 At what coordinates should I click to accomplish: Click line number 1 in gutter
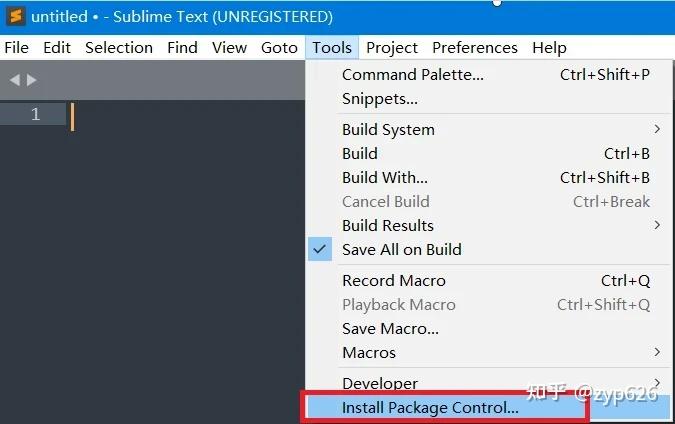point(35,114)
